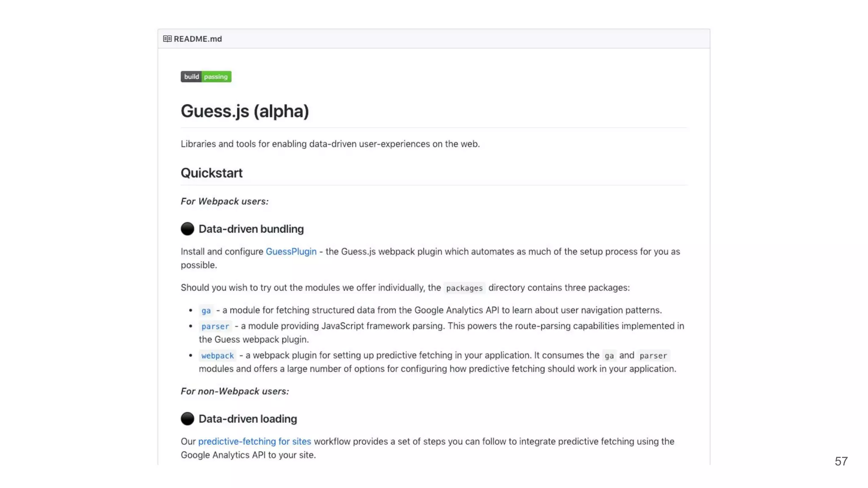This screenshot has height=488, width=868.
Task: Click the book icon beside README.md
Action: (x=167, y=39)
